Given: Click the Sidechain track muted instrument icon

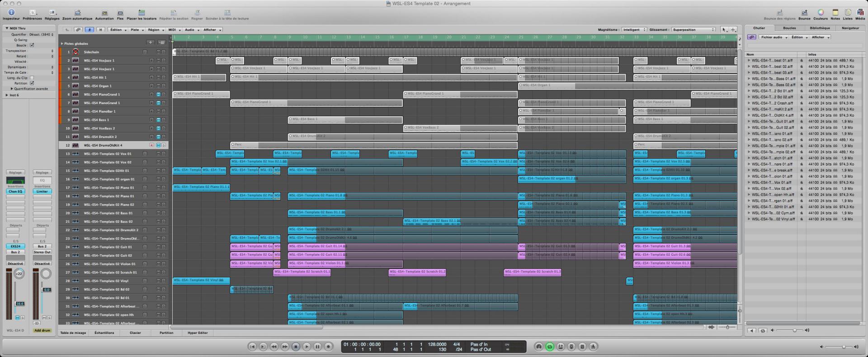Looking at the screenshot, I should (x=75, y=52).
